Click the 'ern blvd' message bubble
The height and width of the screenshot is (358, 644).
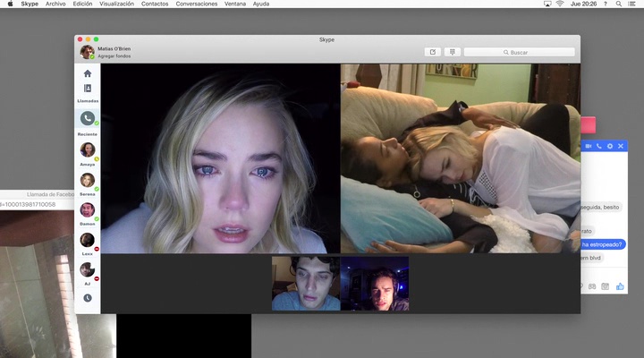point(591,258)
